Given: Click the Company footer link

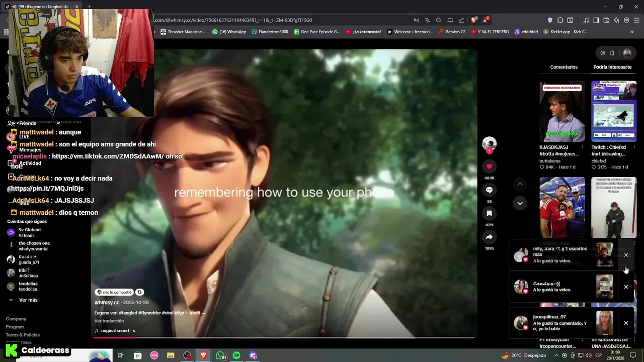Looking at the screenshot, I should (16, 319).
